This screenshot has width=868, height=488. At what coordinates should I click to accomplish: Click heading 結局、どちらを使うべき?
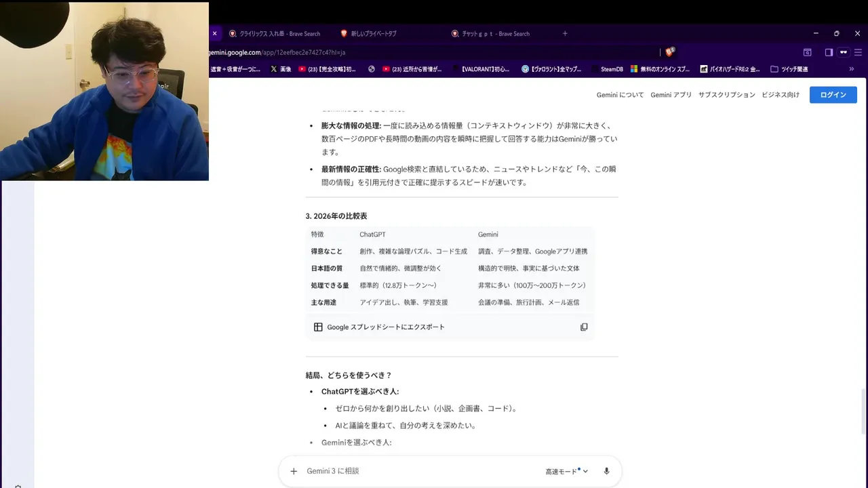click(x=349, y=375)
